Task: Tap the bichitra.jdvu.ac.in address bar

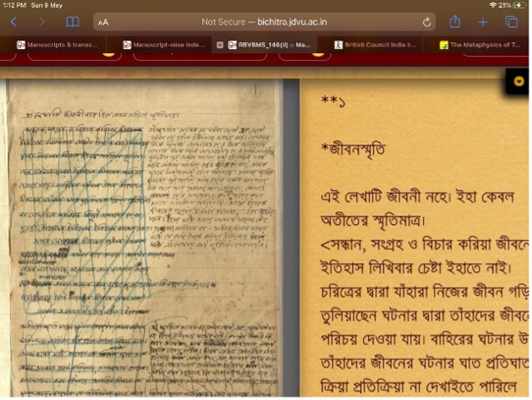Action: click(x=262, y=22)
